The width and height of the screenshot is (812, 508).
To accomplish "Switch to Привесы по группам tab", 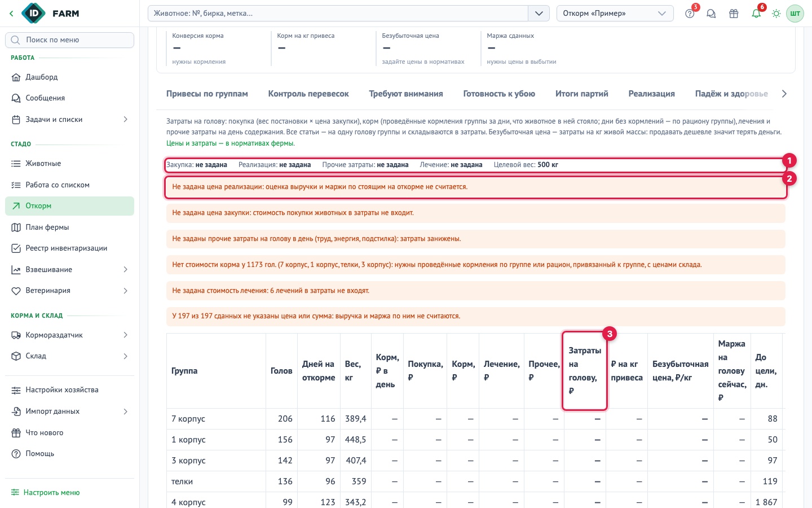I will [207, 94].
